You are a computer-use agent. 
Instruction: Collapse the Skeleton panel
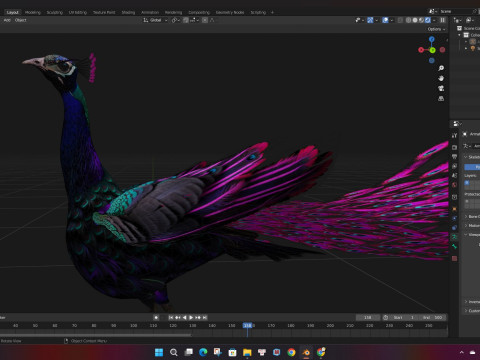pyautogui.click(x=466, y=157)
